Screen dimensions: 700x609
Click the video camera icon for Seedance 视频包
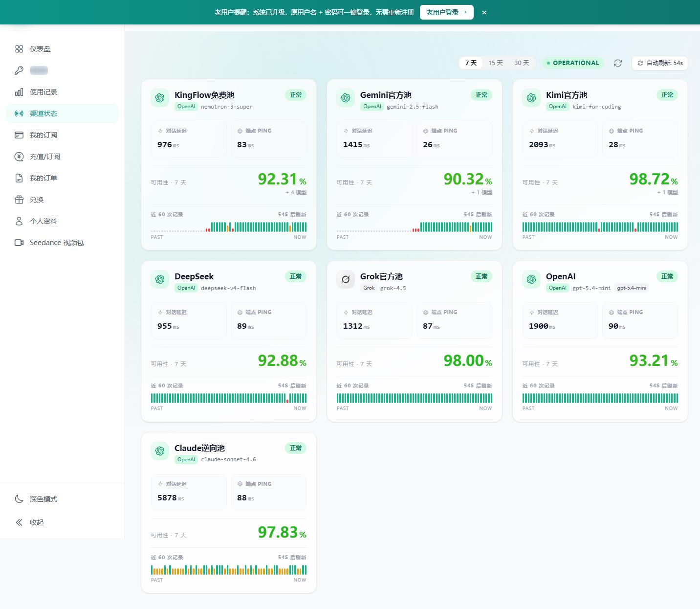(19, 243)
